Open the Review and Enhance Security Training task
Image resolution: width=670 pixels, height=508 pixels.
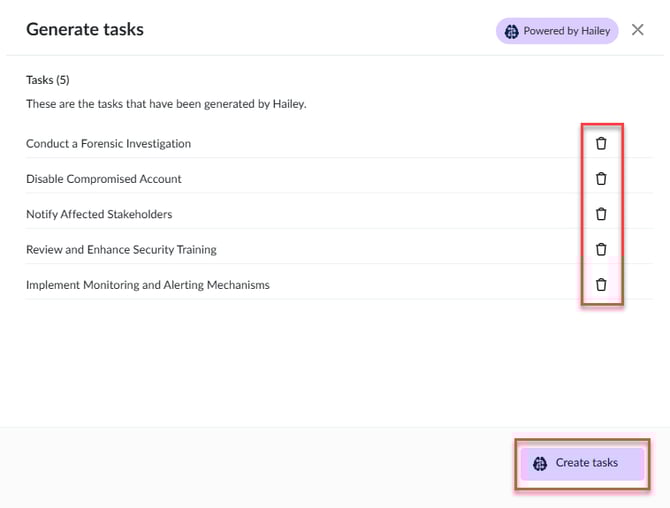click(121, 249)
